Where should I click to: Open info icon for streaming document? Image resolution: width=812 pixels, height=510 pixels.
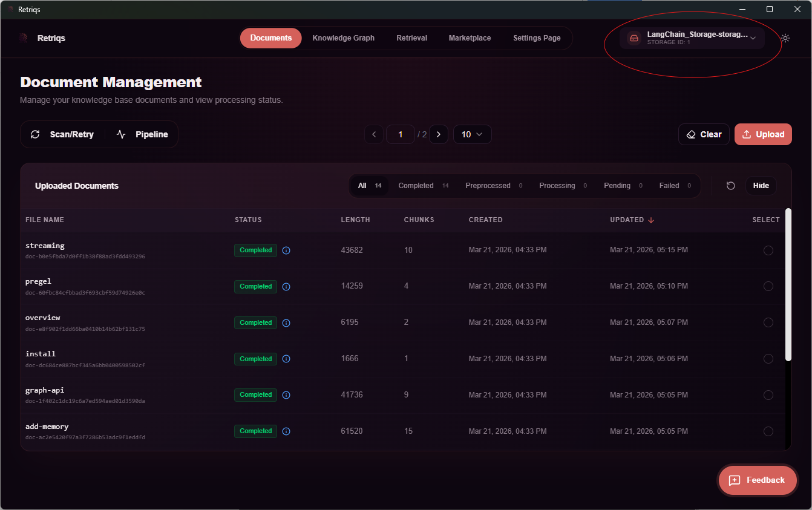tap(286, 250)
